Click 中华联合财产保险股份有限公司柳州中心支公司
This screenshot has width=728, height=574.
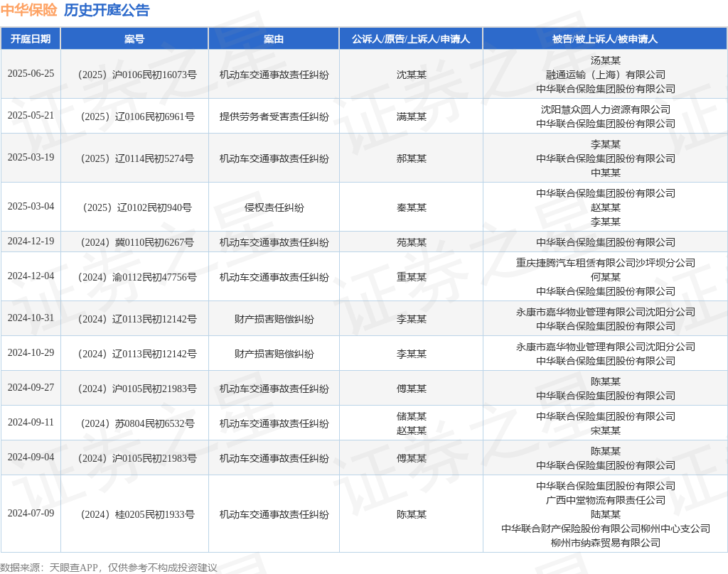coord(606,528)
